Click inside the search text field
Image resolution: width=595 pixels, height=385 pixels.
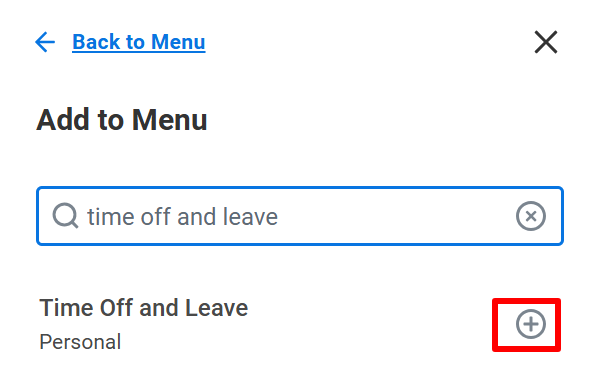point(300,216)
